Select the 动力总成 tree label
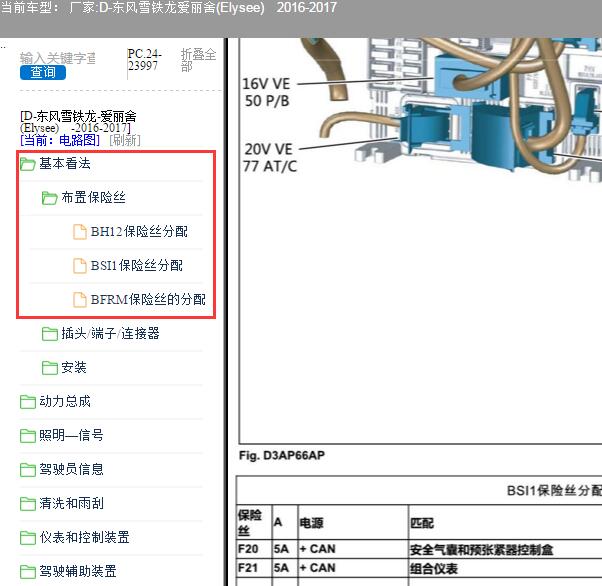Image resolution: width=602 pixels, height=586 pixels. point(65,401)
